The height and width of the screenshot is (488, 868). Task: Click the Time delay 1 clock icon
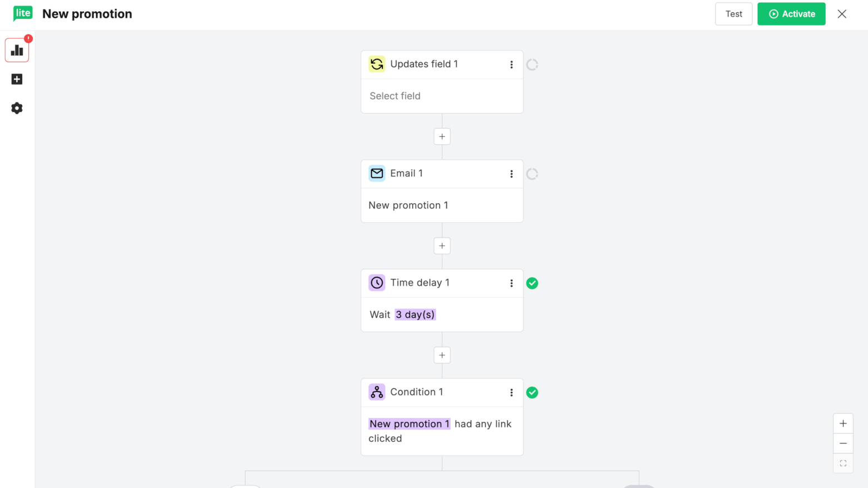tap(377, 283)
